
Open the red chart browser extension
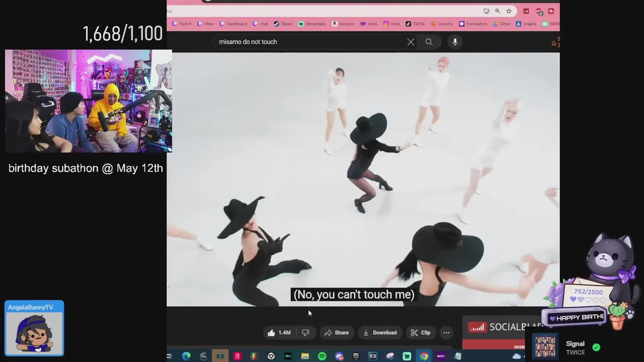pyautogui.click(x=526, y=11)
